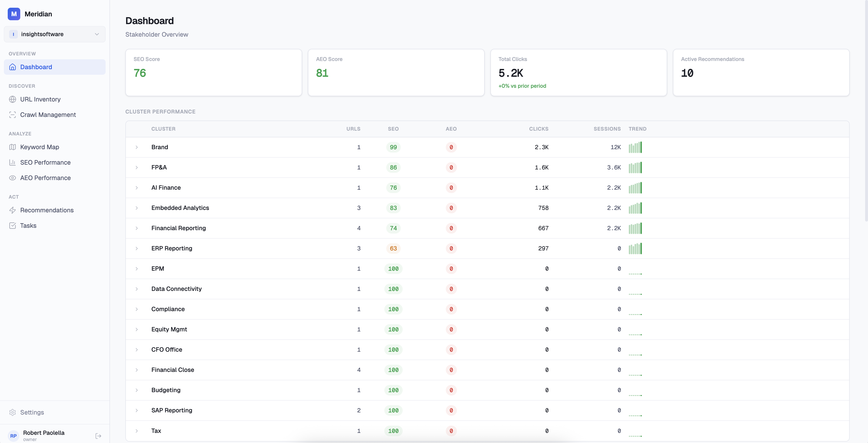Click the Settings gear icon
Viewport: 868px width, 443px height.
[x=13, y=412]
